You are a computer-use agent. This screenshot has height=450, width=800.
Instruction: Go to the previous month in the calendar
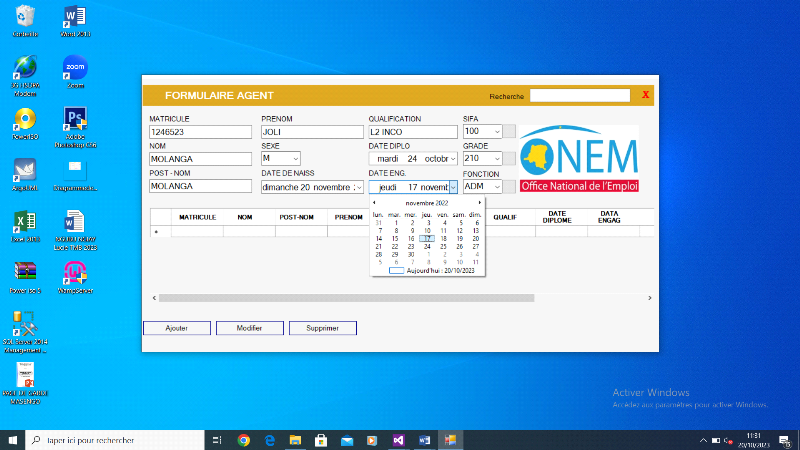point(375,203)
